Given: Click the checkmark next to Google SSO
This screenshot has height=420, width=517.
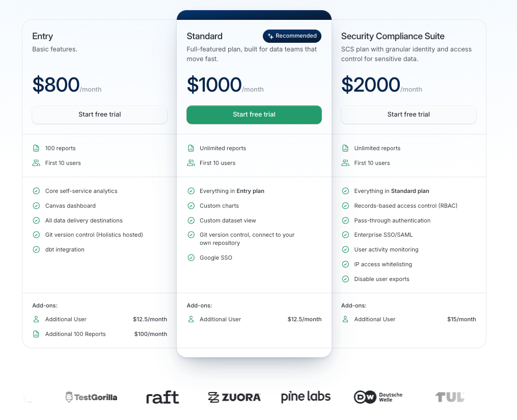Looking at the screenshot, I should pyautogui.click(x=191, y=258).
